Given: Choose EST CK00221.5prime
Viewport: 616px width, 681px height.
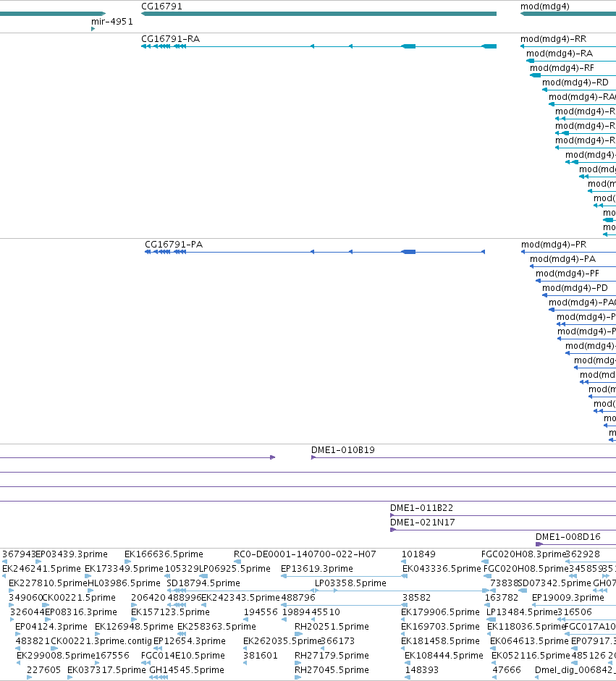Looking at the screenshot, I should 79,598.
